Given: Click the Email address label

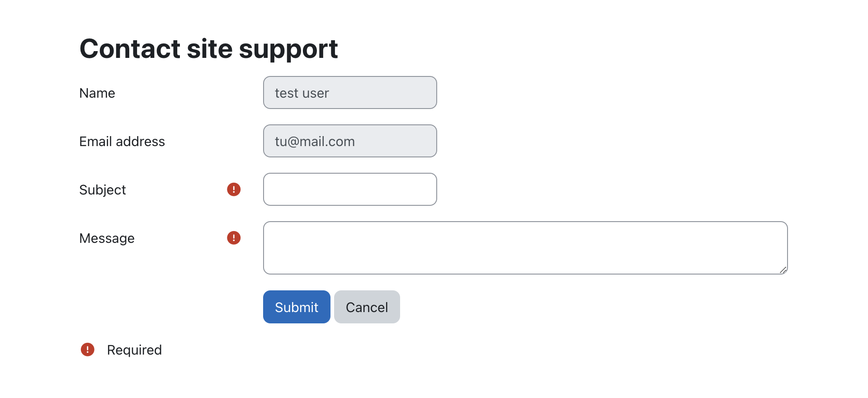Looking at the screenshot, I should [122, 142].
